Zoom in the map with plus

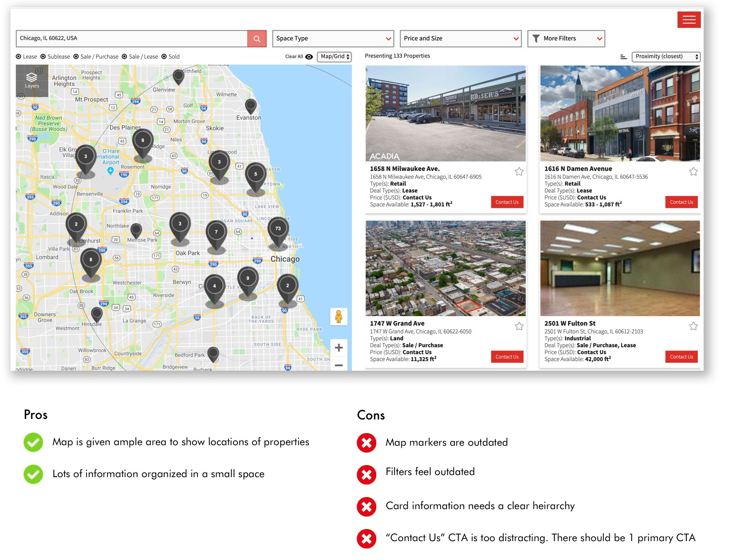click(x=339, y=347)
